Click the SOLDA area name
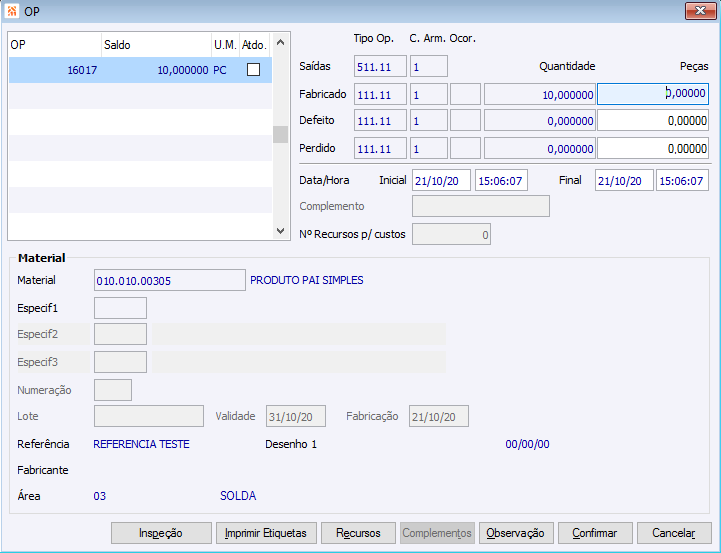The image size is (721, 553). point(238,496)
